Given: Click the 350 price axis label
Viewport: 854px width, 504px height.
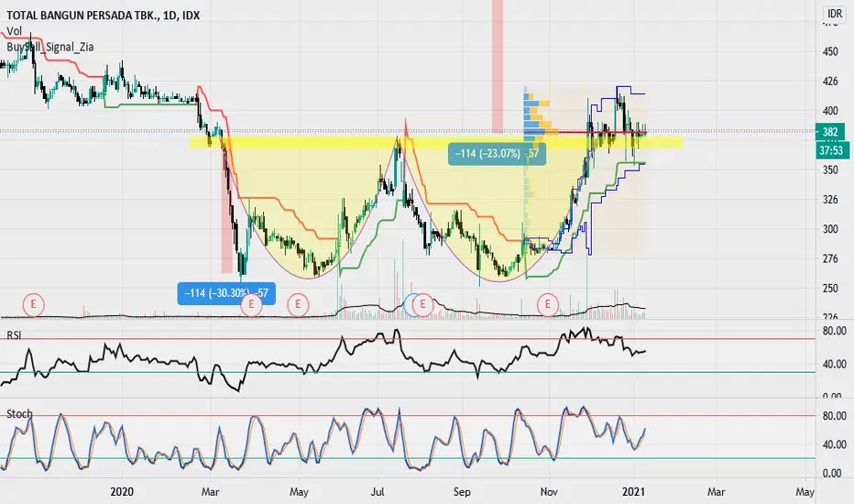Looking at the screenshot, I should 830,170.
